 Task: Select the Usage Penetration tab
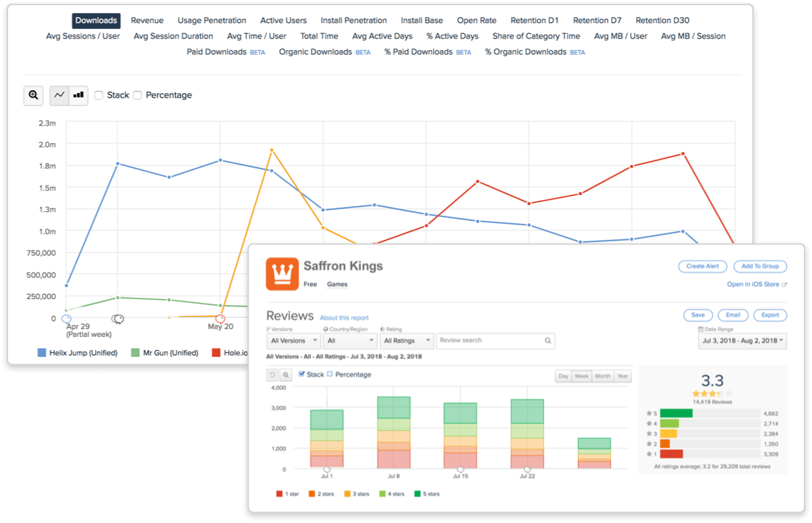pos(212,21)
